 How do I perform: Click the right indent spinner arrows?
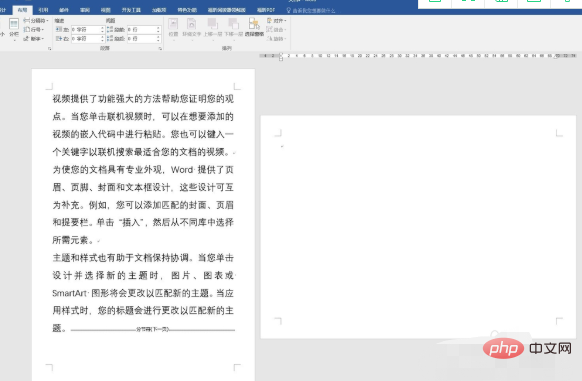[x=102, y=38]
